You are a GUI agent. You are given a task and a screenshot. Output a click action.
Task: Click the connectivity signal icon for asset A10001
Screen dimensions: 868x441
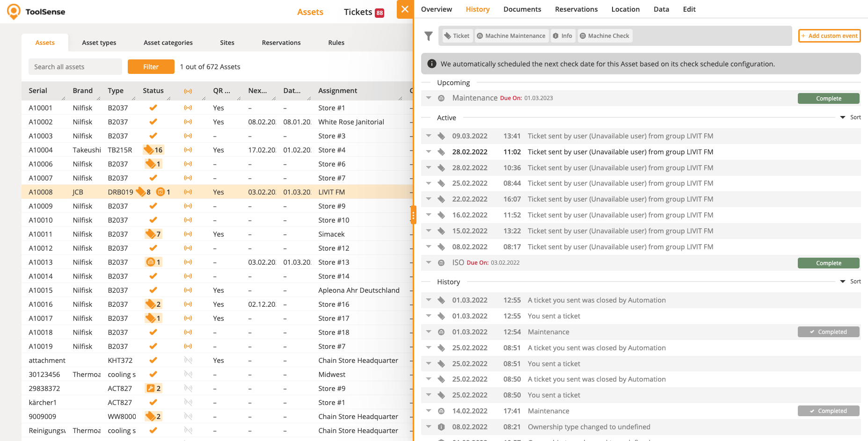188,108
